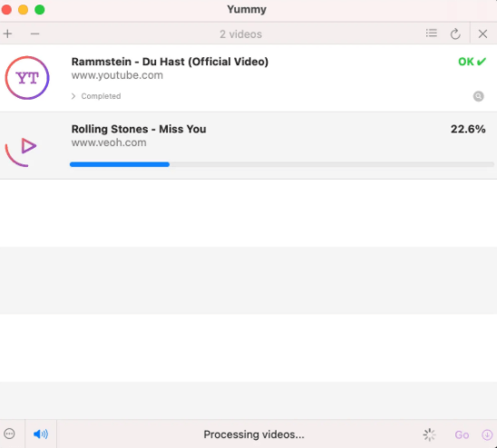Toggle the sound speaker icon
497x448 pixels.
click(41, 433)
